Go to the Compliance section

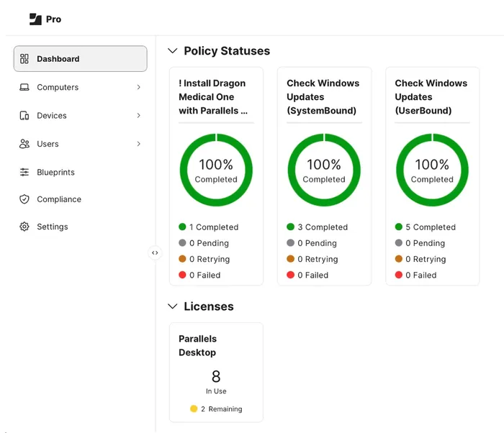81,199
